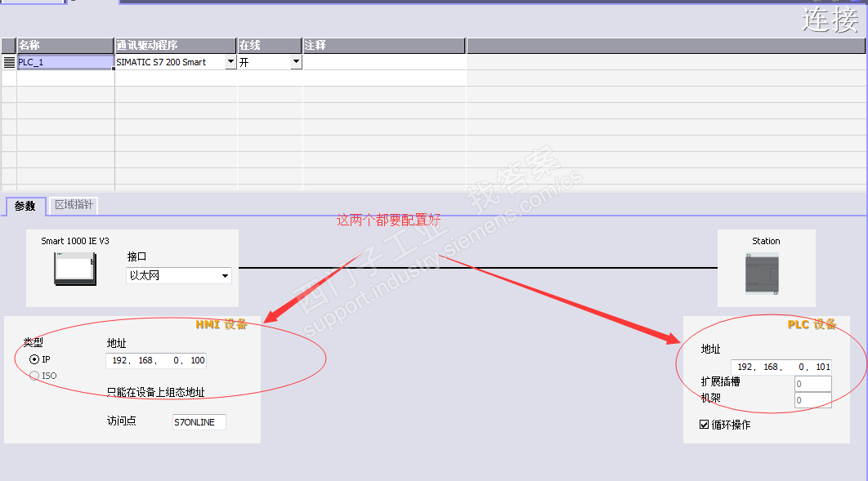Click the 访问点 field showing S7ONLINE
The image size is (868, 481).
coord(199,422)
